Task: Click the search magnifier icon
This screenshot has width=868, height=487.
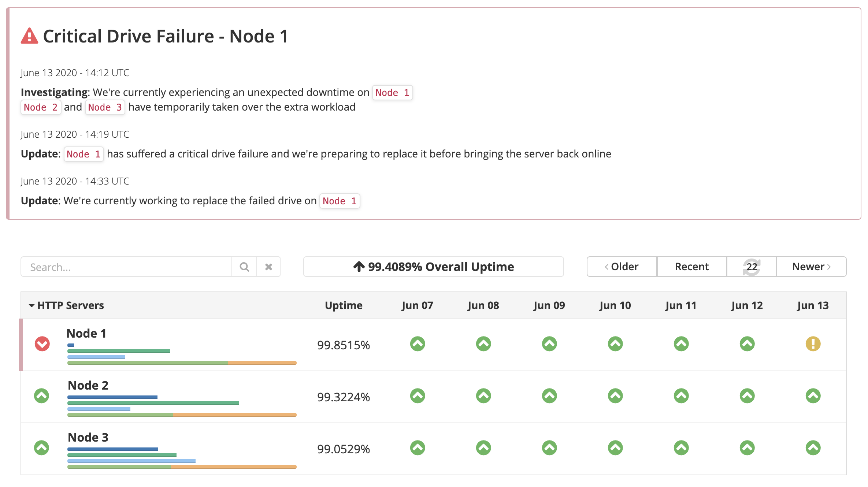Action: (x=244, y=267)
